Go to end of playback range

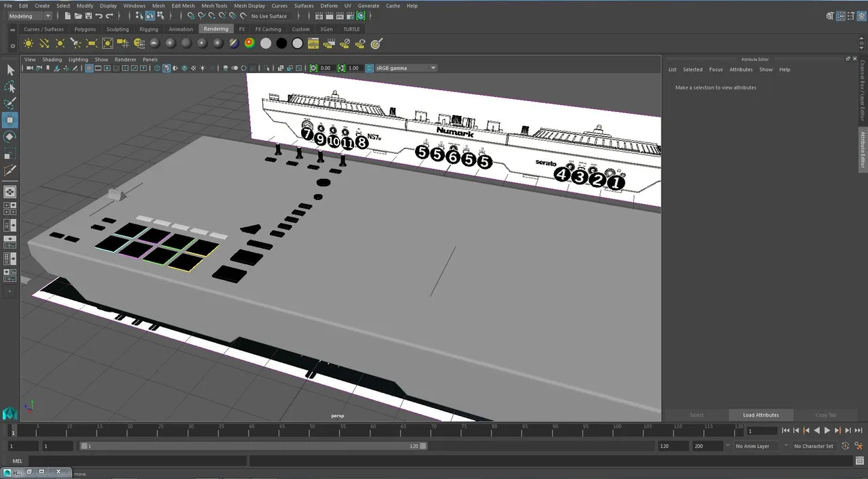point(859,430)
